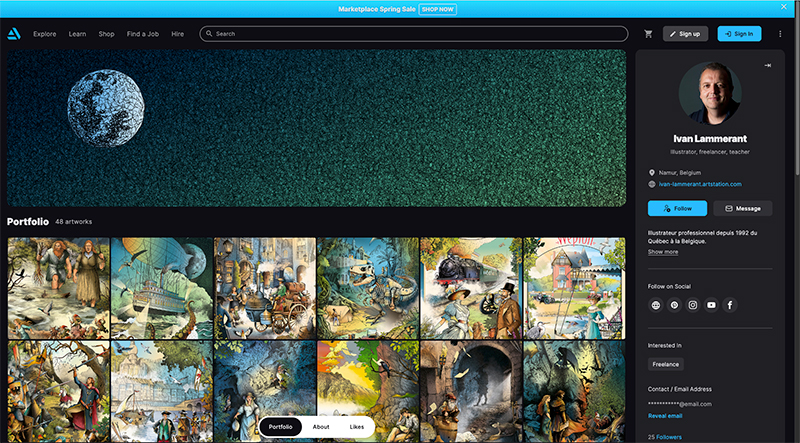The height and width of the screenshot is (443, 800).
Task: Open the artist's website globe icon
Action: click(x=656, y=305)
